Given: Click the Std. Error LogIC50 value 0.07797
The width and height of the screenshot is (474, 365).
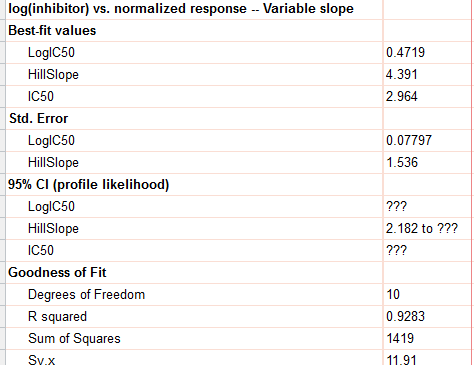Looking at the screenshot, I should click(409, 140).
